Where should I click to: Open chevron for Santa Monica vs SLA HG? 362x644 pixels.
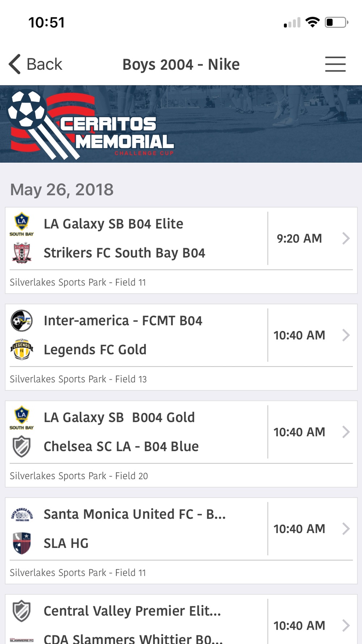coord(346,529)
